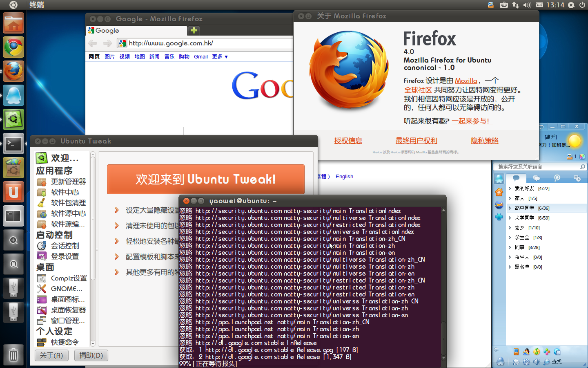Open 隐私策略 link in About Firefox
This screenshot has height=368, width=588.
tap(485, 141)
